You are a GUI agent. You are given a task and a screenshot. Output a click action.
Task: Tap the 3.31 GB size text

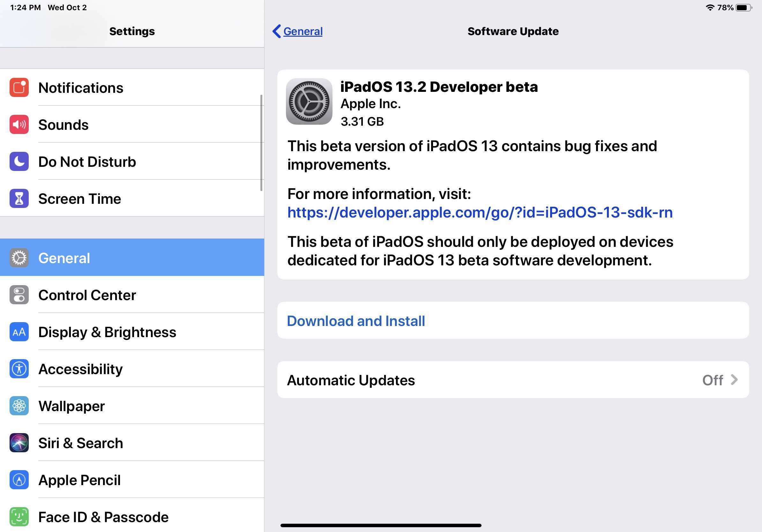tap(362, 122)
